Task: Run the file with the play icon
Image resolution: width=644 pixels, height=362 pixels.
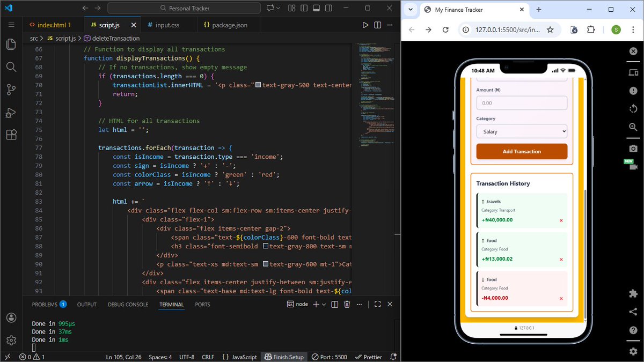Action: 365,25
